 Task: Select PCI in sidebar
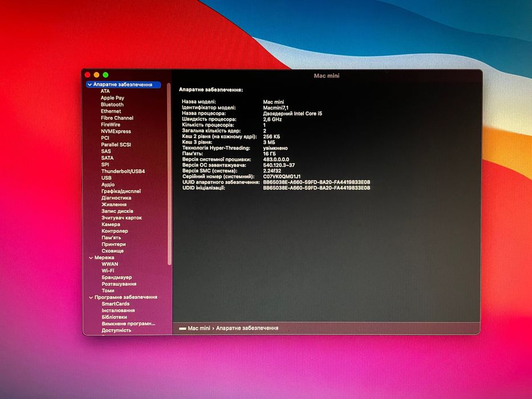point(105,138)
